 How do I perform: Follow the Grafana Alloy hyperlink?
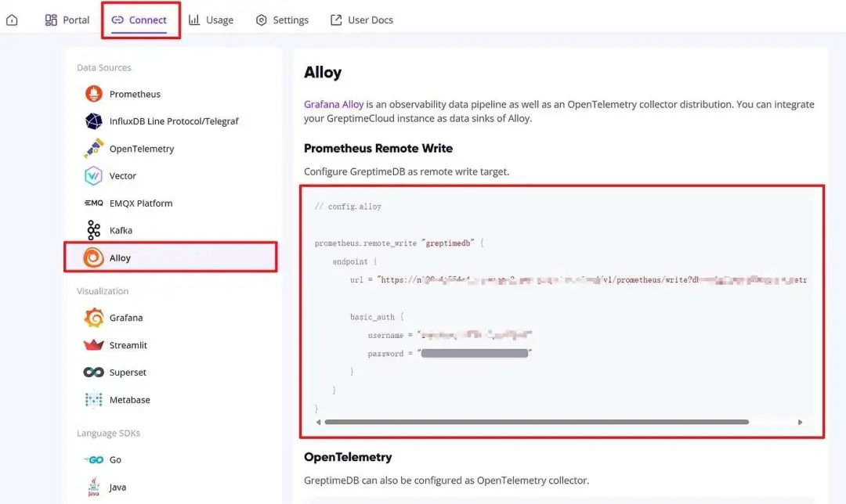click(334, 105)
